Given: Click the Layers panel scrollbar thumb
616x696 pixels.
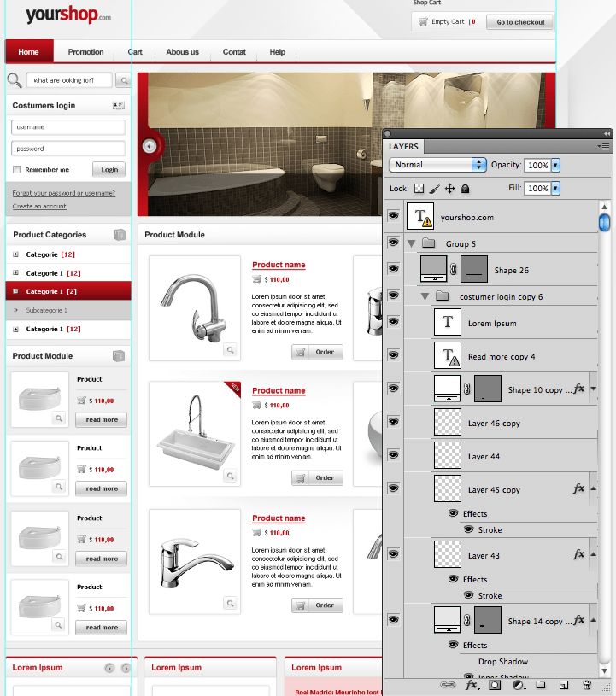Looking at the screenshot, I should [x=604, y=222].
